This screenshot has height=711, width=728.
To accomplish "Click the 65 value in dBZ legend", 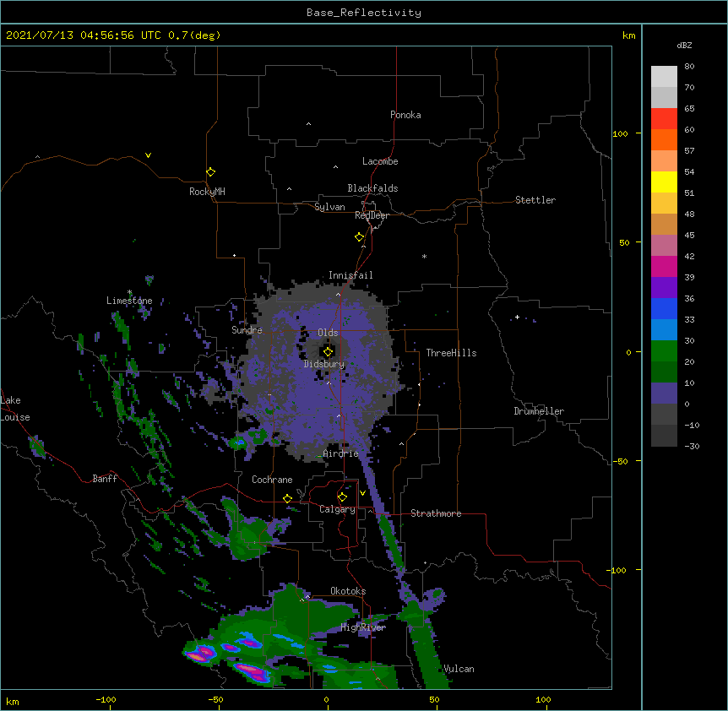I will tap(689, 108).
